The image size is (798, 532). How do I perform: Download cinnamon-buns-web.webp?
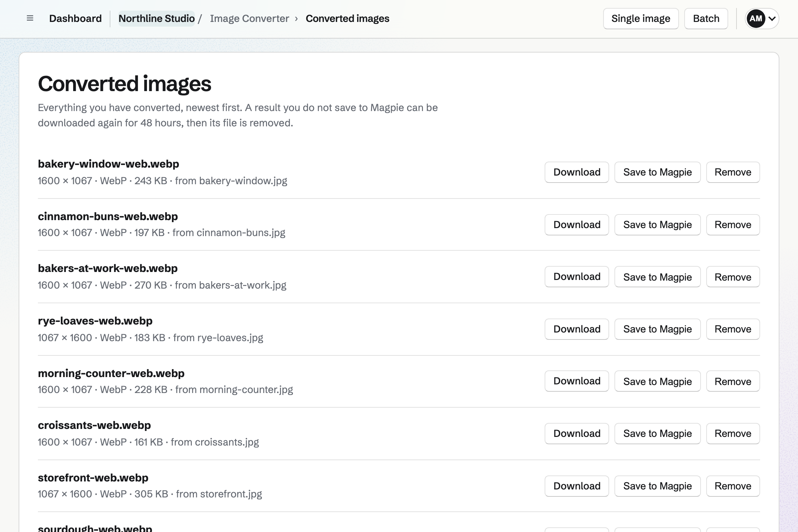577,225
